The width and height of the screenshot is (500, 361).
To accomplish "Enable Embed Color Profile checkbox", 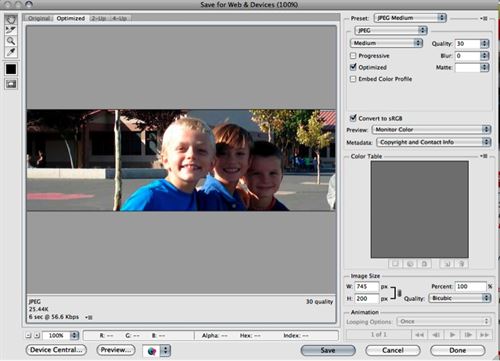I will click(353, 79).
